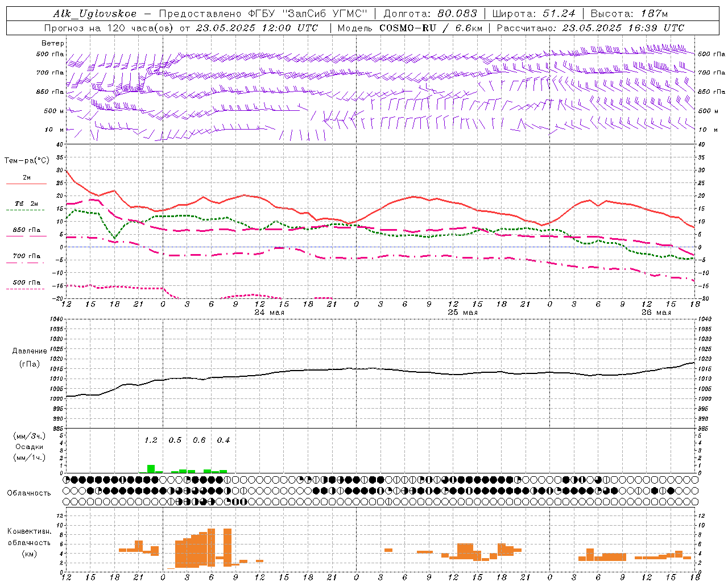Click the precipitation total 0.6
This screenshot has width=728, height=582.
coord(199,440)
